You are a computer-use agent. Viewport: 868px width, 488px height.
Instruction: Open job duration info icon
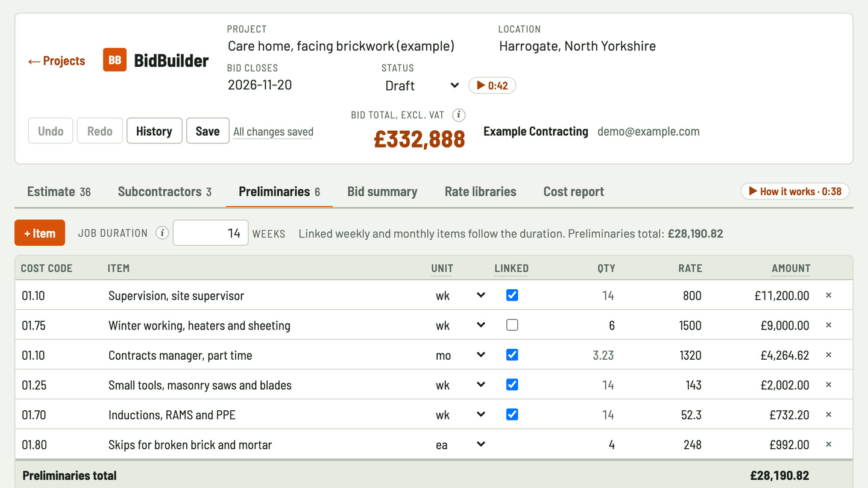click(162, 233)
